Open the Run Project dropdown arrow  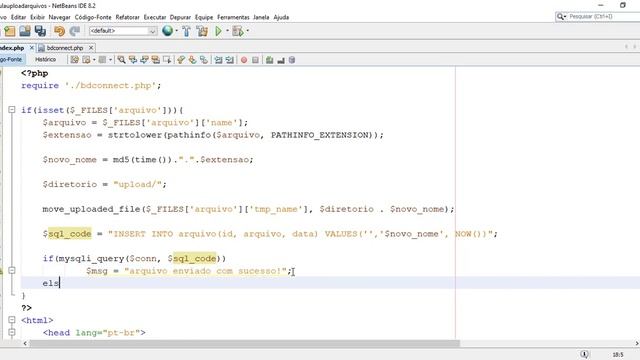pos(227,31)
